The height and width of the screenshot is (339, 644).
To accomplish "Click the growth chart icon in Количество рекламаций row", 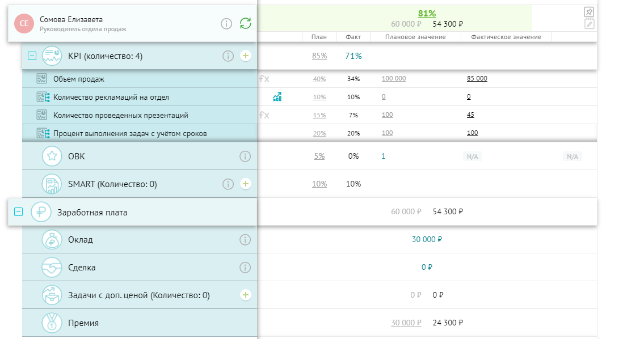I will 277,97.
